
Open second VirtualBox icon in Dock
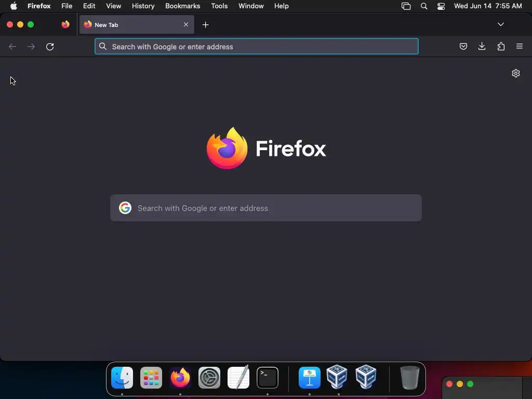[366, 377]
